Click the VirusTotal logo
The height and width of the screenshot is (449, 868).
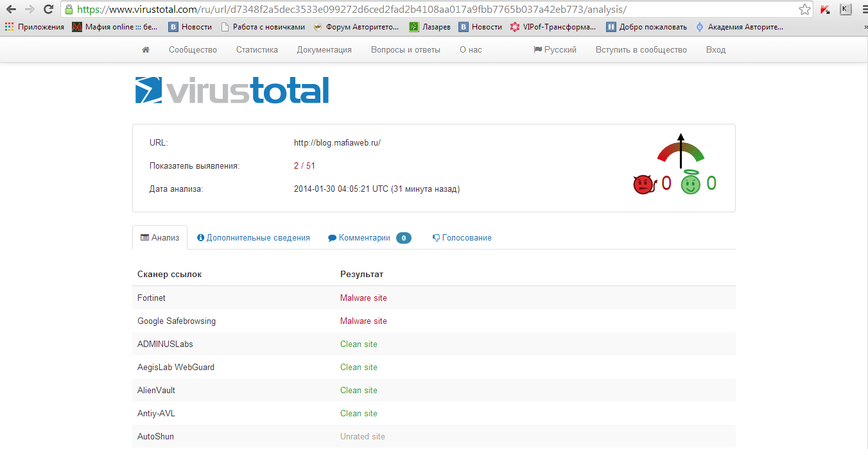point(232,90)
